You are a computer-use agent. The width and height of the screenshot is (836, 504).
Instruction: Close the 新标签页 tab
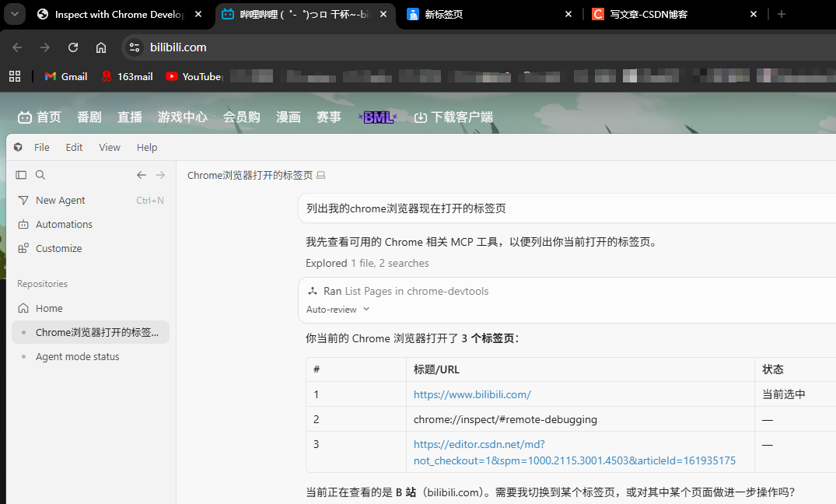coord(568,15)
